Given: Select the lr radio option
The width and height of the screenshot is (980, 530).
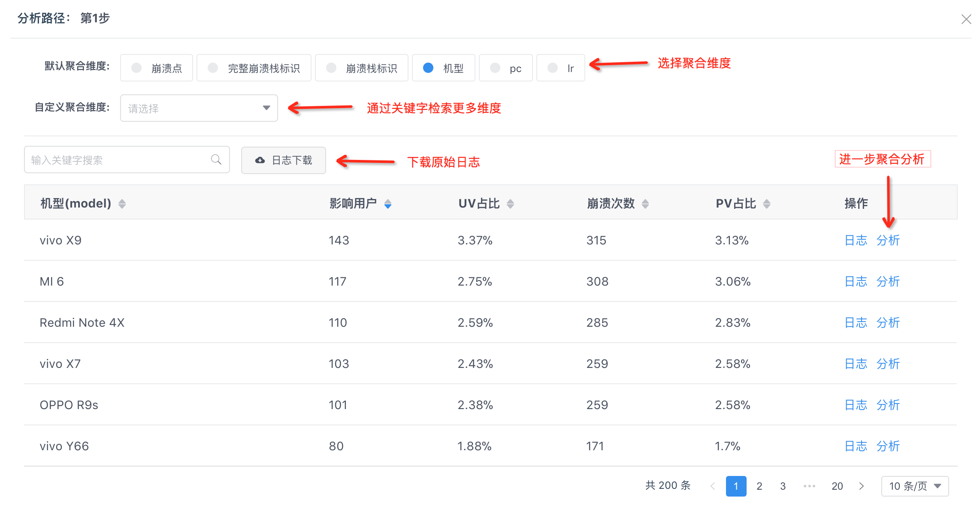Looking at the screenshot, I should point(560,68).
